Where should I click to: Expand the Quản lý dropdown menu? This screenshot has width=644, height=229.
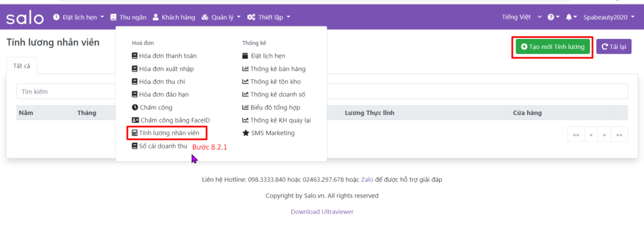coord(221,17)
